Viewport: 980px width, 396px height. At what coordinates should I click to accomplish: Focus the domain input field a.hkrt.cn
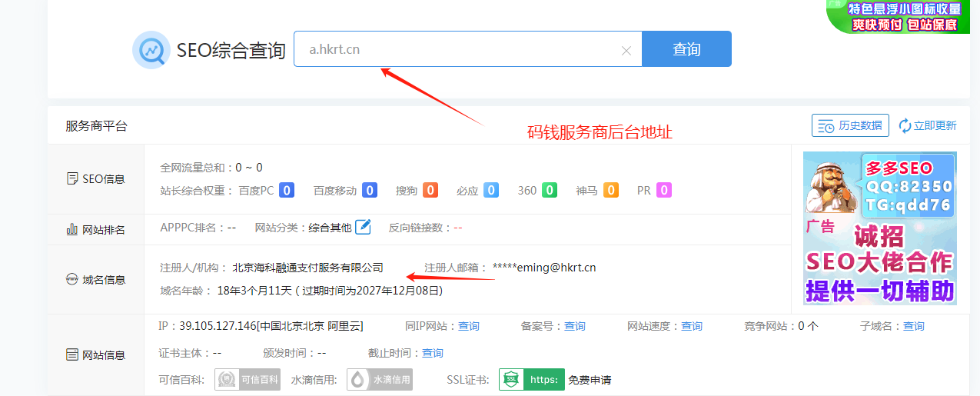(453, 49)
